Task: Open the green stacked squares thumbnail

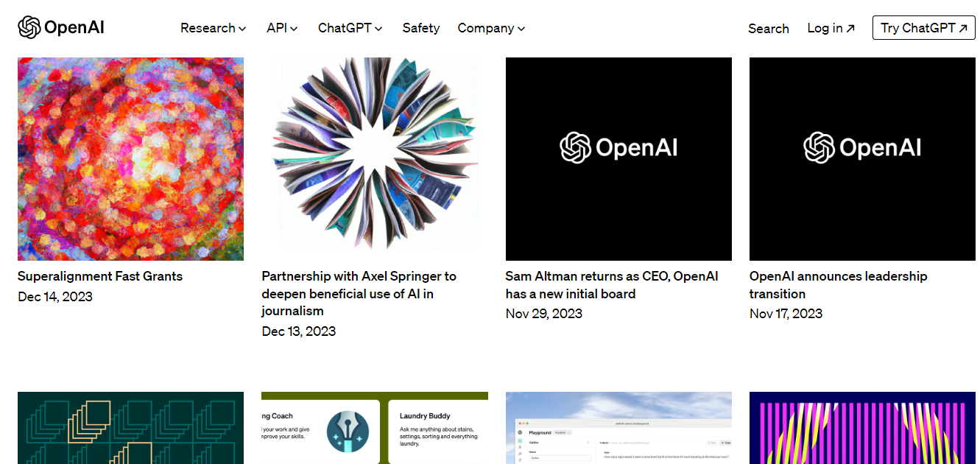Action: [x=130, y=428]
